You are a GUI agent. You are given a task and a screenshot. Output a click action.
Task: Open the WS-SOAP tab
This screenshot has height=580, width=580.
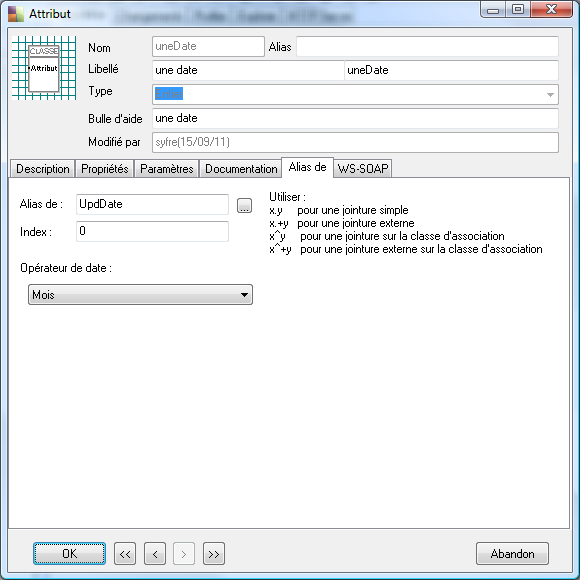click(x=363, y=169)
